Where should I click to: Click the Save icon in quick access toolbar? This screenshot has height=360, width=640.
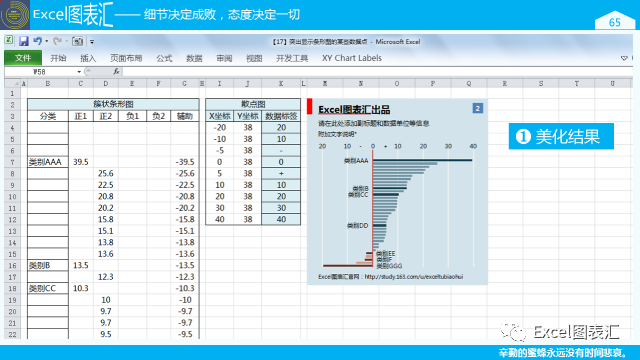(x=24, y=41)
